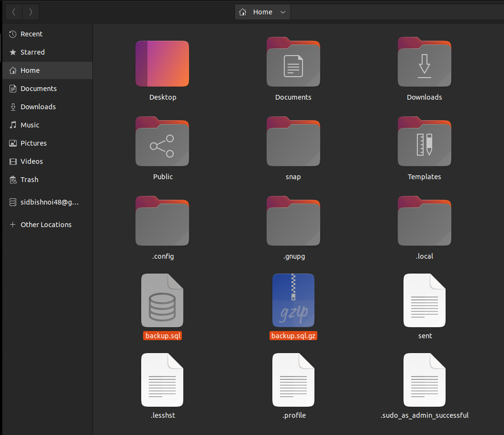Open the .profile text file
This screenshot has height=435, width=504.
[x=293, y=380]
